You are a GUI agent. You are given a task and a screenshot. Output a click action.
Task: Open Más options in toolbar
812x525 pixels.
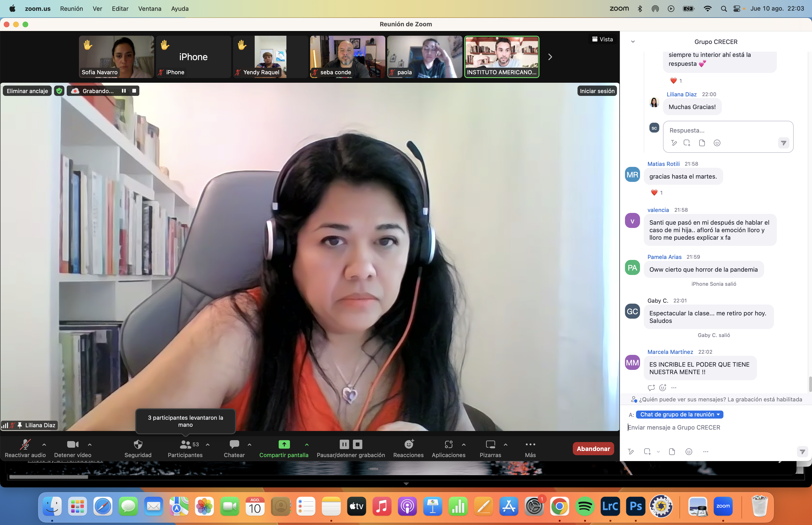[x=530, y=445]
